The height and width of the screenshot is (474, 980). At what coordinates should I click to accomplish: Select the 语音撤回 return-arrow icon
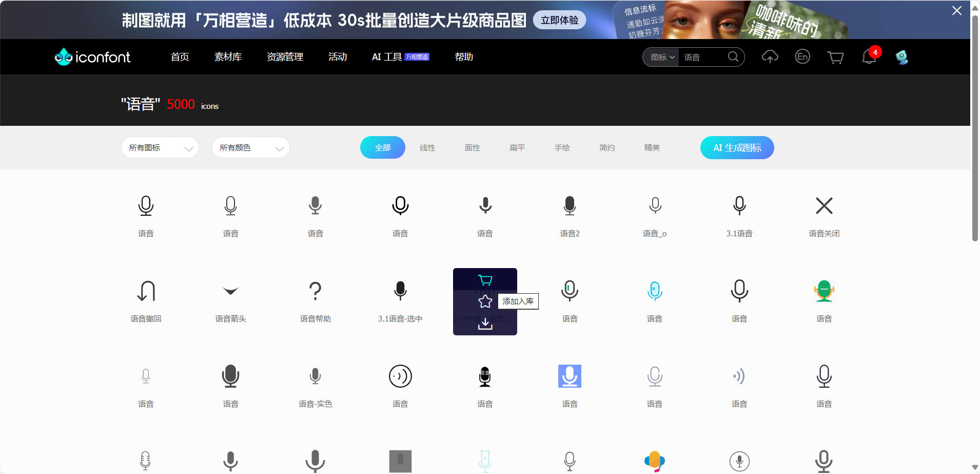pyautogui.click(x=146, y=291)
